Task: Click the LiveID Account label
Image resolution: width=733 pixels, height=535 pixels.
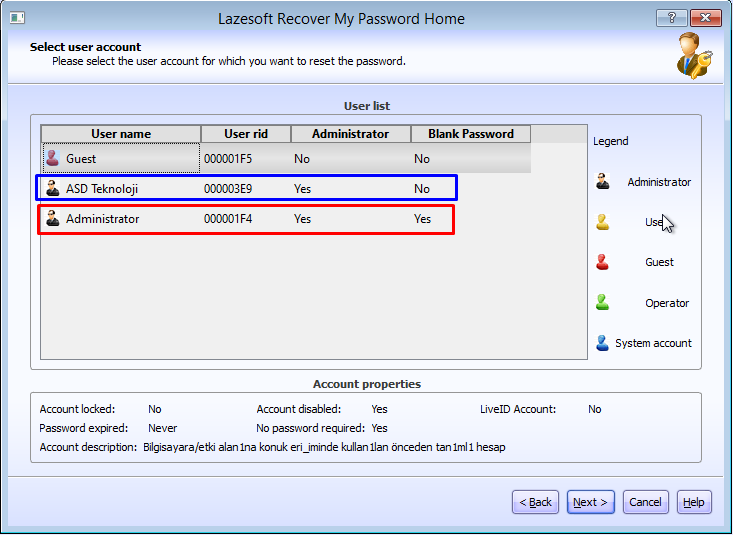Action: pos(518,409)
